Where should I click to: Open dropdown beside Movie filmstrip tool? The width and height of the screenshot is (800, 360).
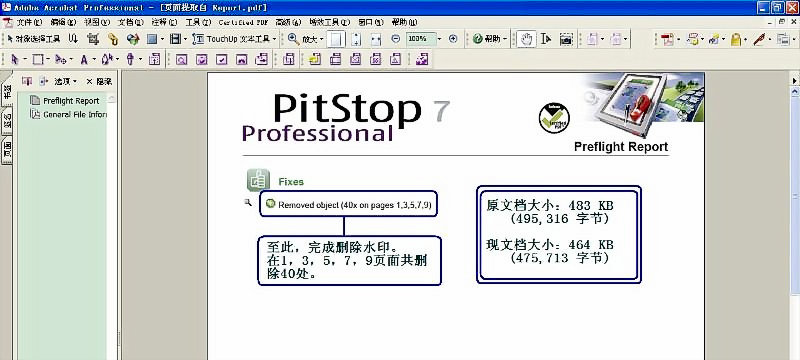click(x=185, y=39)
